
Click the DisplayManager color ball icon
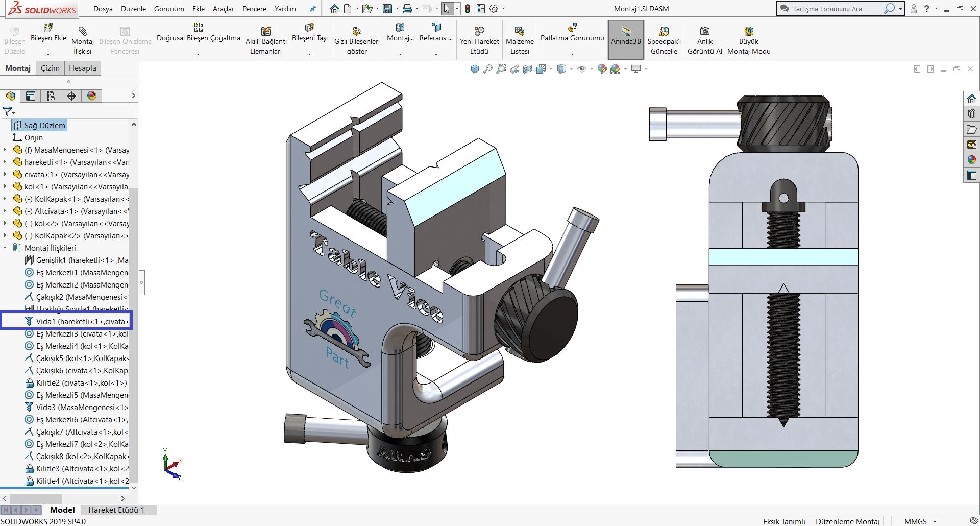[x=92, y=96]
